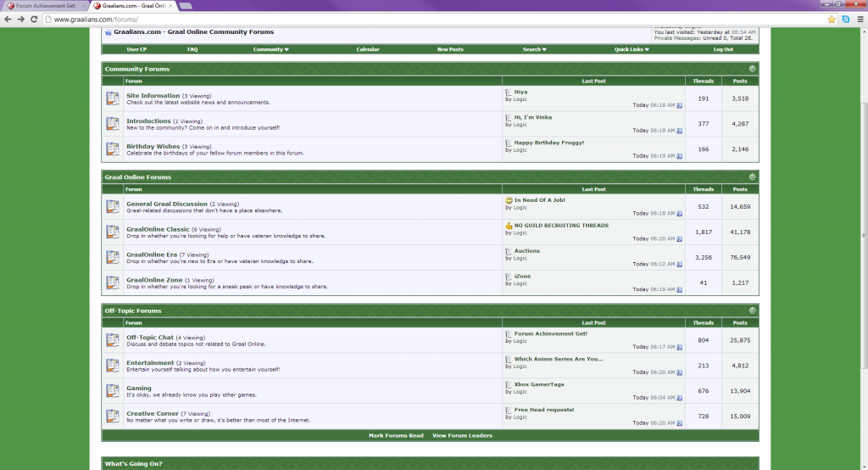Click the GraalOnline Era forum status icon
The image size is (868, 470).
pyautogui.click(x=113, y=257)
